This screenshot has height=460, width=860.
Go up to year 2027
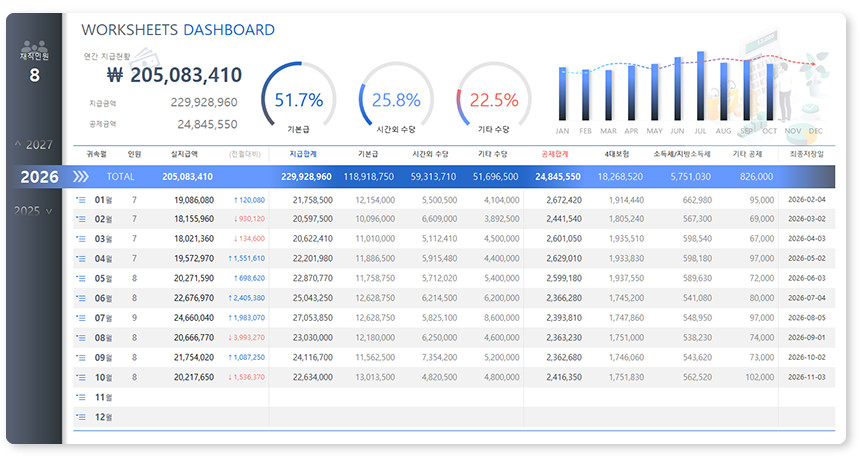pyautogui.click(x=34, y=145)
